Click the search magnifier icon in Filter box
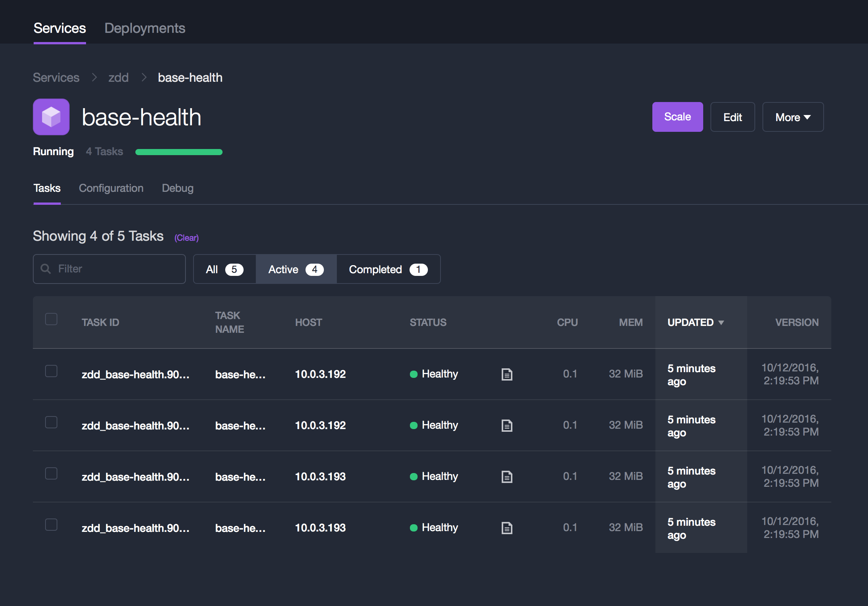 (x=46, y=269)
